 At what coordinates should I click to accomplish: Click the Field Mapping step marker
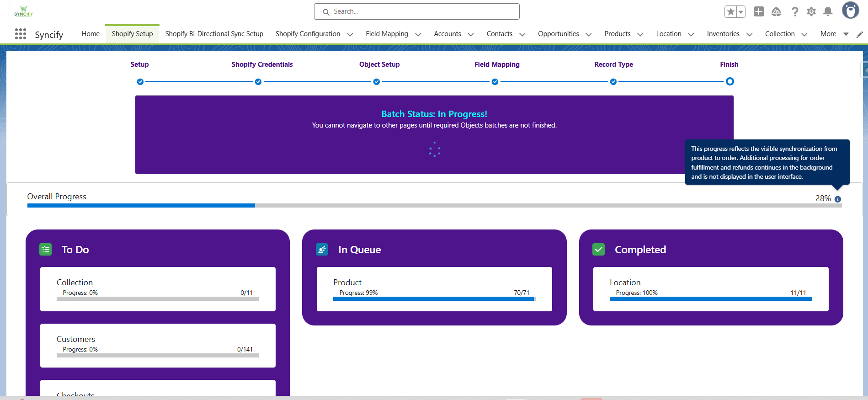click(x=495, y=82)
